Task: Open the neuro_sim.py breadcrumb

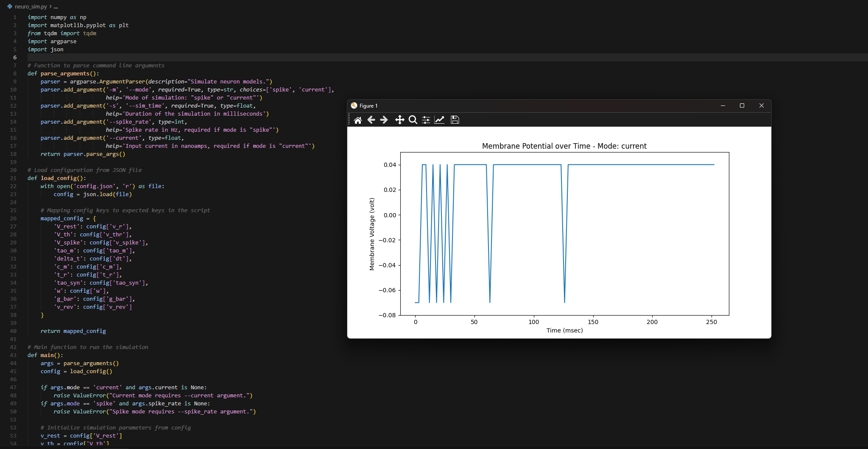Action: point(31,6)
